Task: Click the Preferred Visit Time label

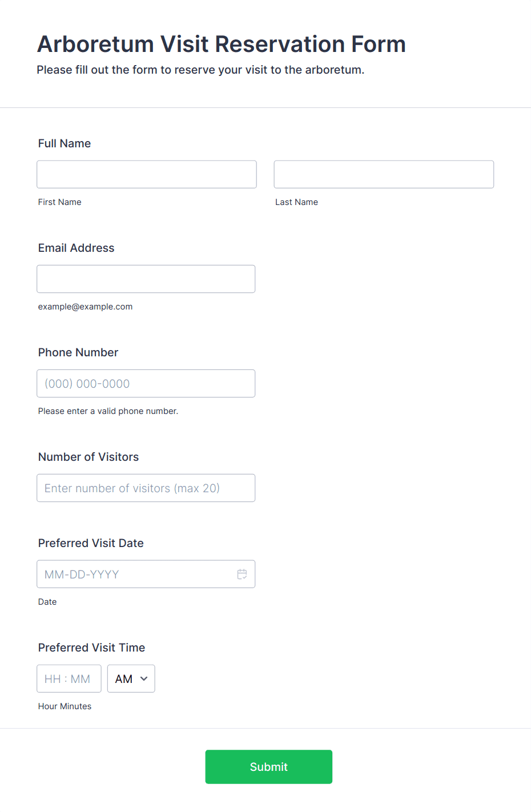Action: point(91,648)
